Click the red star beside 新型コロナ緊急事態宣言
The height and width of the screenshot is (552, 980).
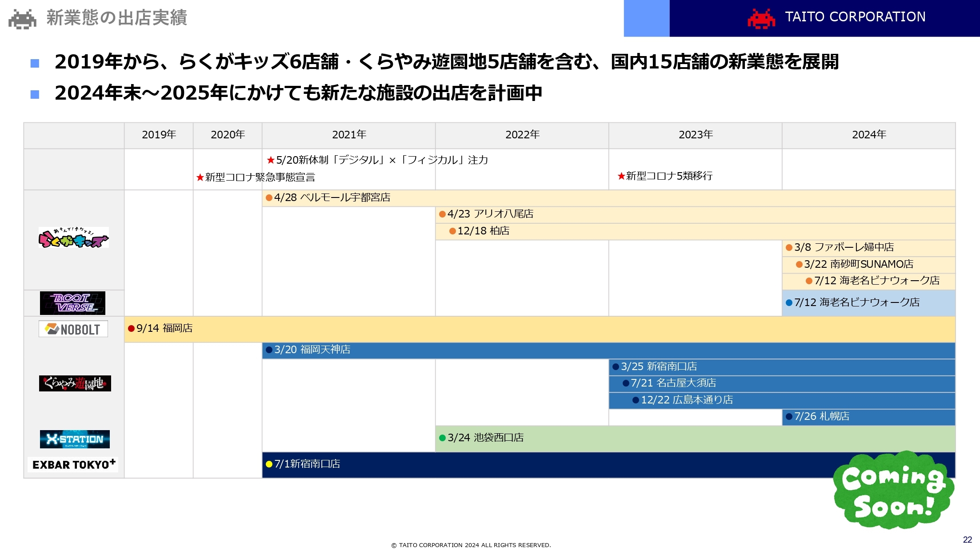(x=200, y=177)
